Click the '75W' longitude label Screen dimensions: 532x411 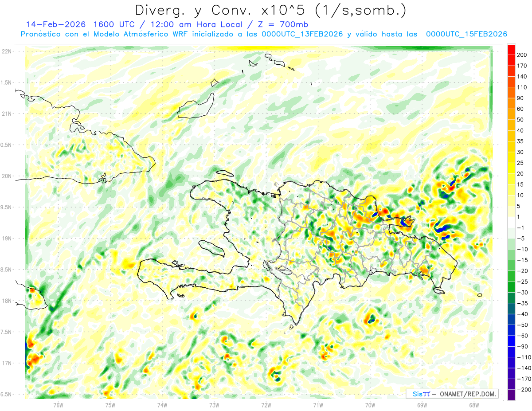110,404
